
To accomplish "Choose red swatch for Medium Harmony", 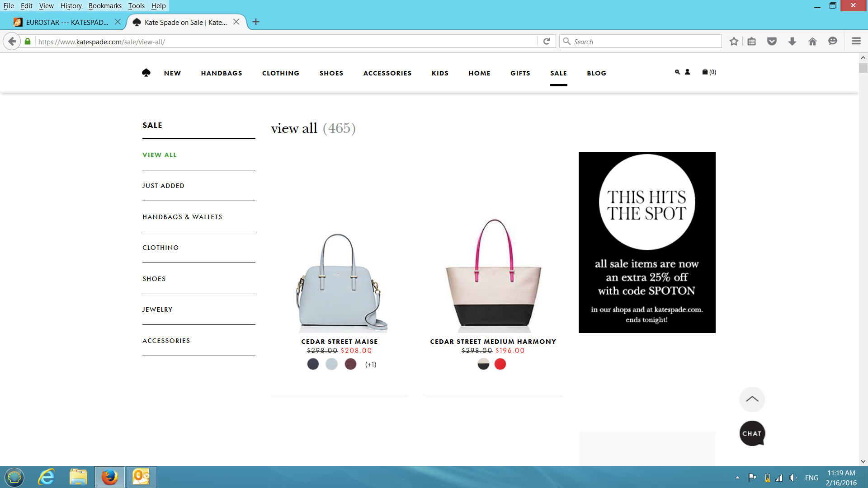I will tap(500, 364).
